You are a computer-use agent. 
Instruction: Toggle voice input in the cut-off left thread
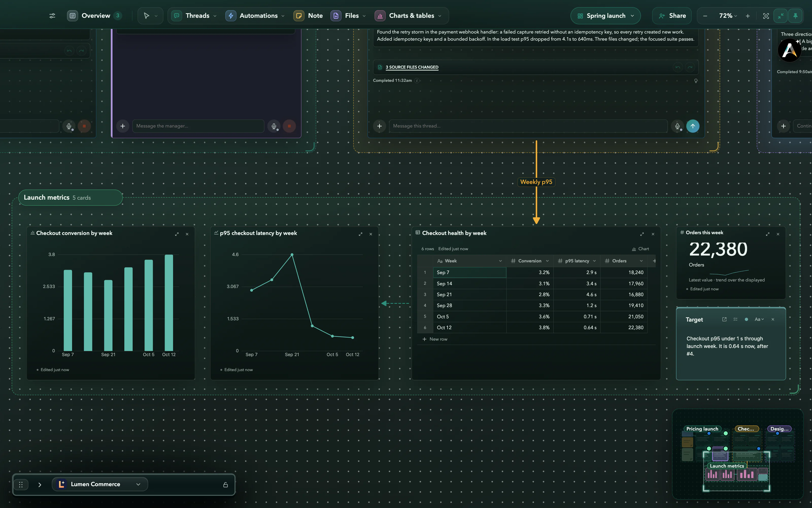[69, 126]
